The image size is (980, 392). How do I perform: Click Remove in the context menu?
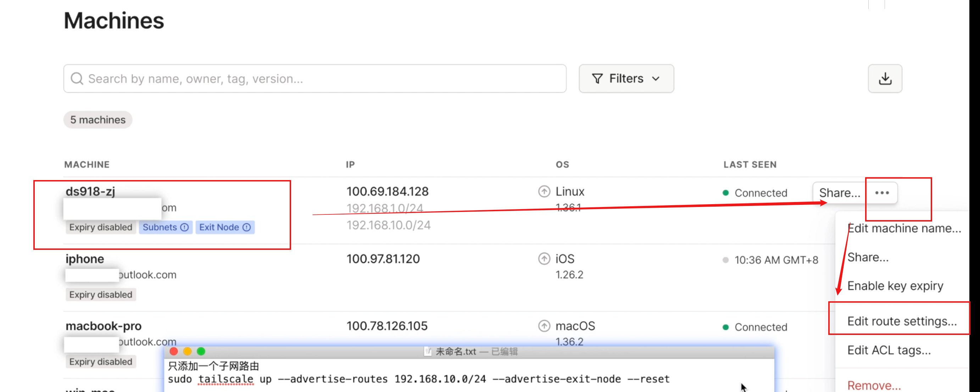[874, 385]
